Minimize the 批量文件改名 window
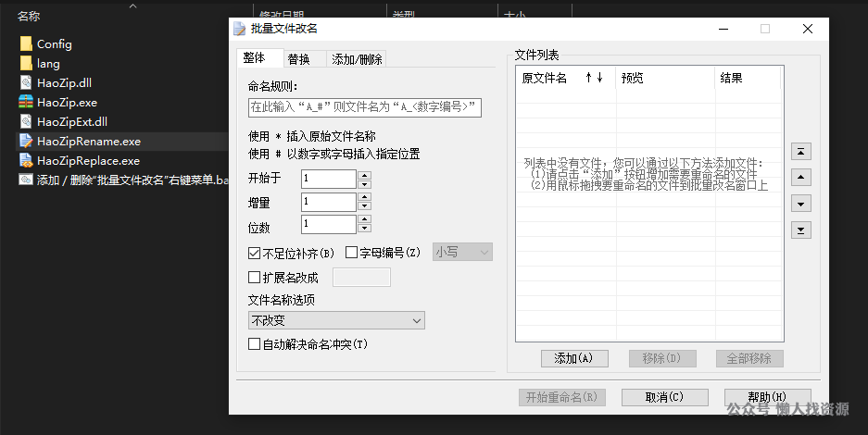The image size is (868, 435). 723,29
